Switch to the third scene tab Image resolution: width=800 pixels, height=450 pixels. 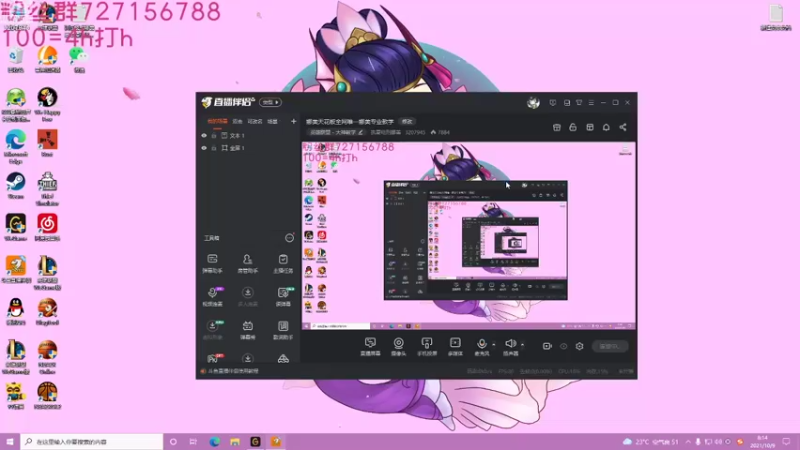pyautogui.click(x=255, y=121)
